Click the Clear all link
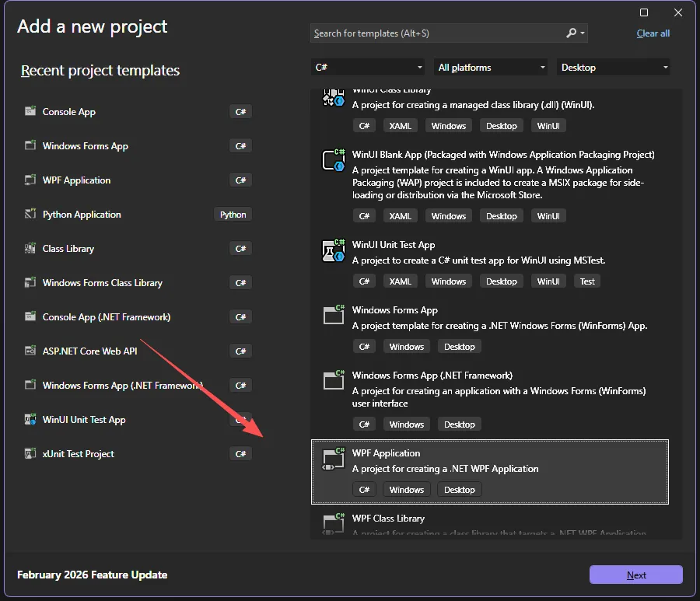 (x=653, y=33)
